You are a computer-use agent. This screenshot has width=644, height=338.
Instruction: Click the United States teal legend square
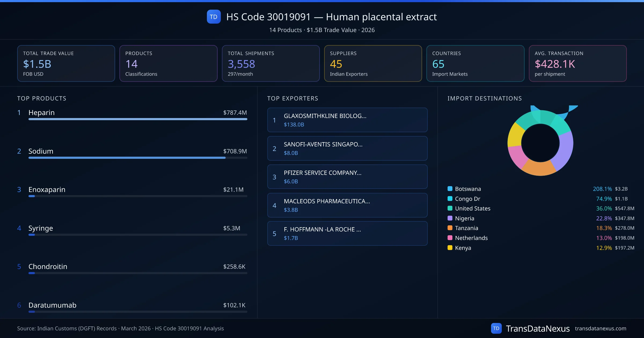click(x=450, y=208)
